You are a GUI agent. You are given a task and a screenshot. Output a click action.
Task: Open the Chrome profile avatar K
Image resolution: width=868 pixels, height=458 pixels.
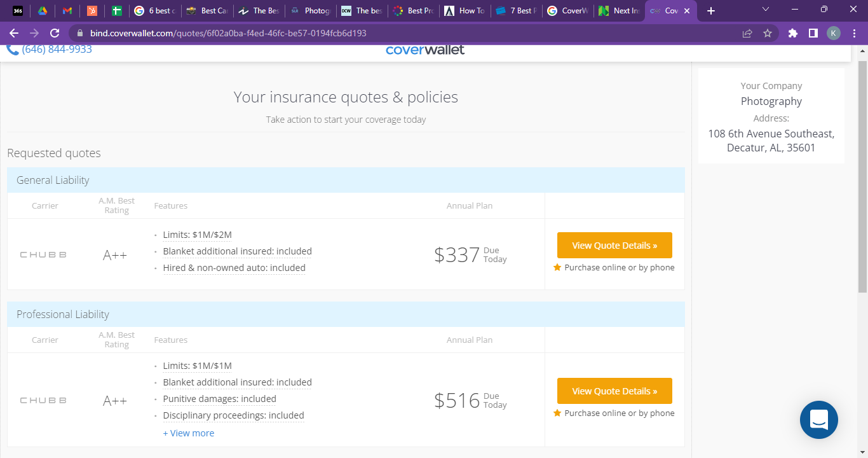pos(833,33)
